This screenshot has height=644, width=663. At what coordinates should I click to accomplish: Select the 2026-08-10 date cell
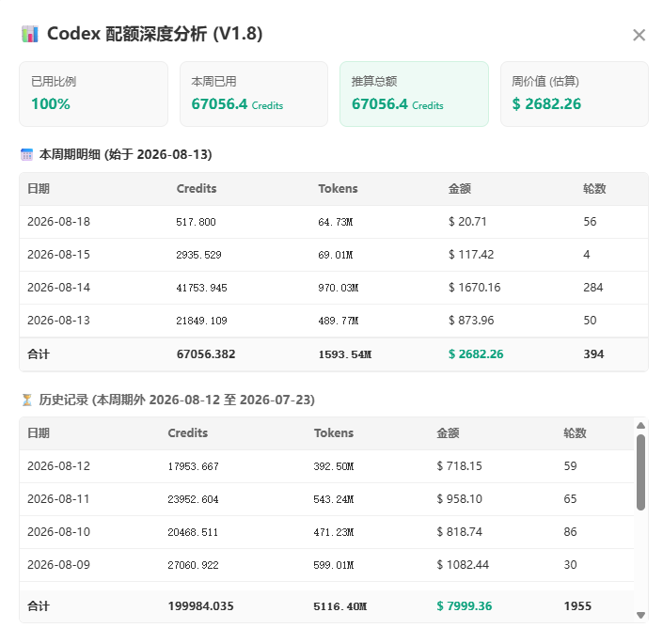[58, 532]
